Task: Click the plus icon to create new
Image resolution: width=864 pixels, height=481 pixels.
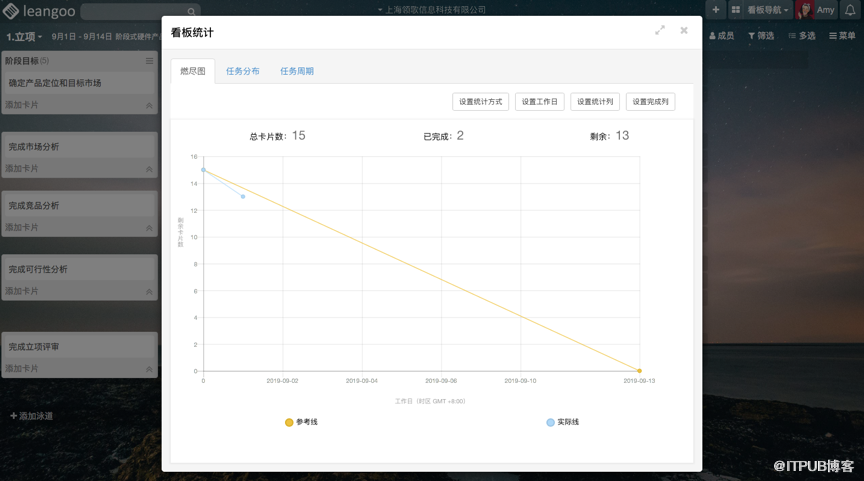Action: pyautogui.click(x=716, y=10)
